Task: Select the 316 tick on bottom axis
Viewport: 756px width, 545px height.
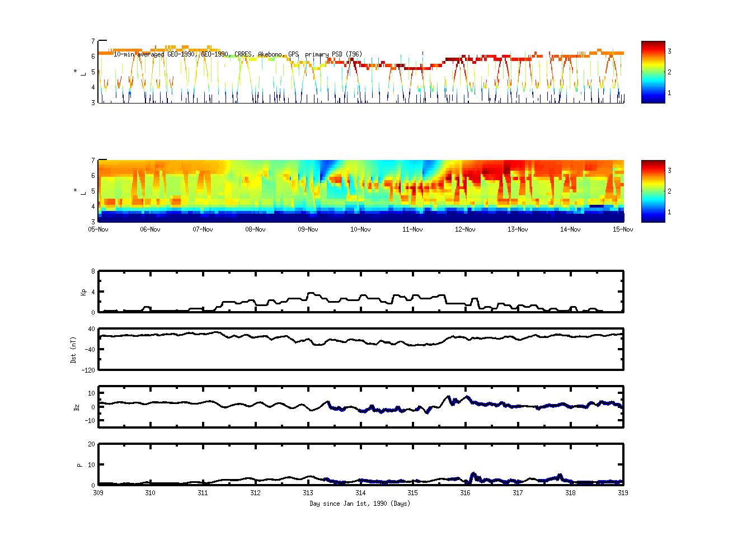Action: pos(465,493)
